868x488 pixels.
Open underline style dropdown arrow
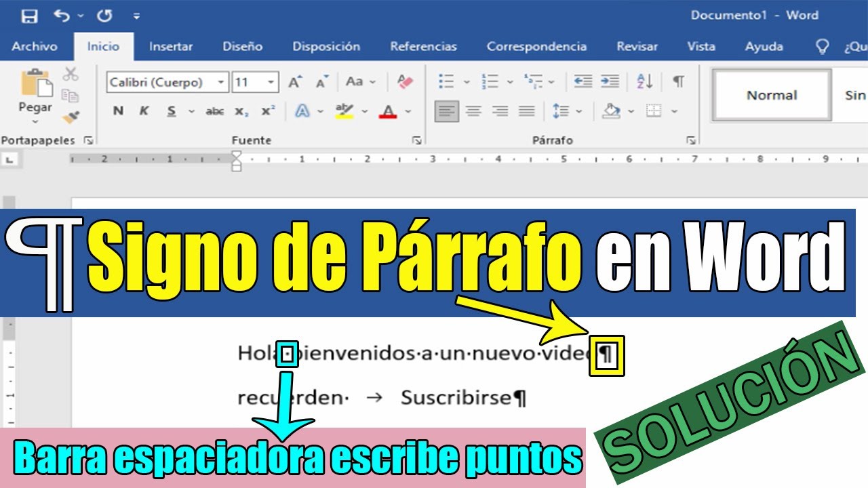click(191, 111)
